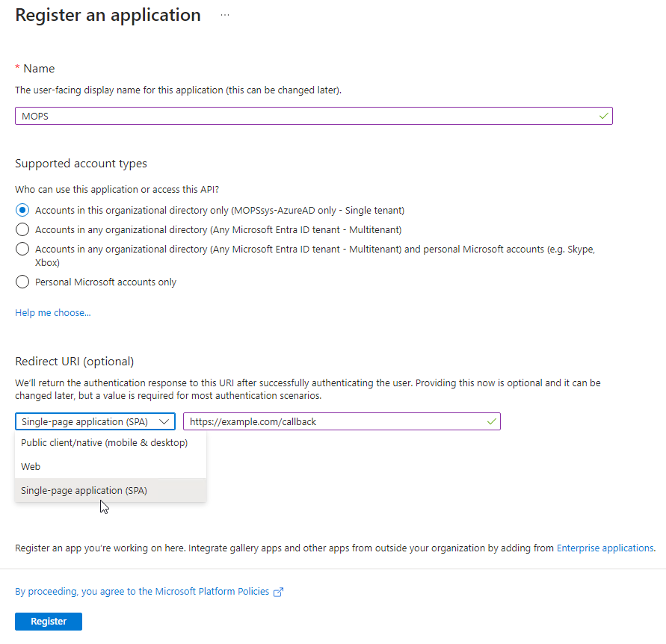
Task: Select Single-page application (SPA) in dropdown list
Action: (84, 490)
